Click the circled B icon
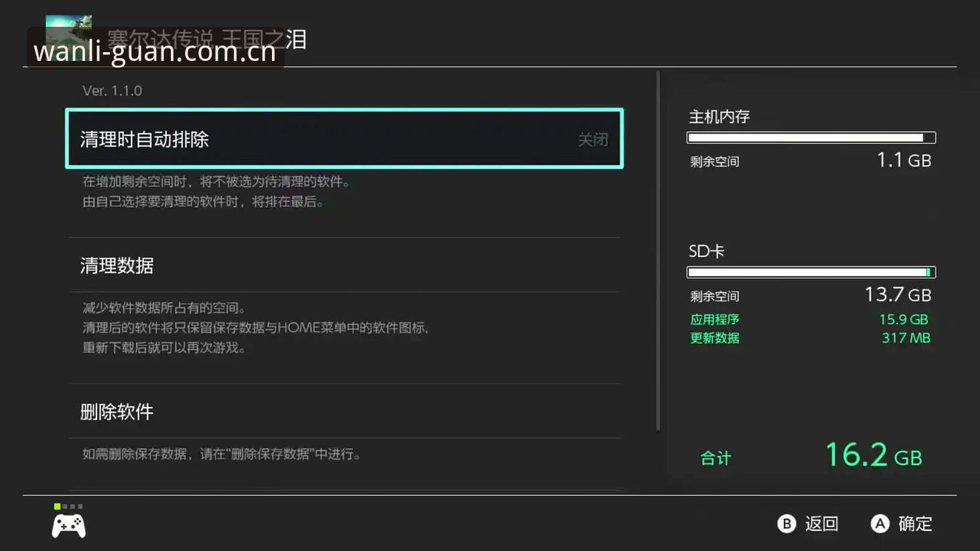The height and width of the screenshot is (551, 980). tap(786, 524)
